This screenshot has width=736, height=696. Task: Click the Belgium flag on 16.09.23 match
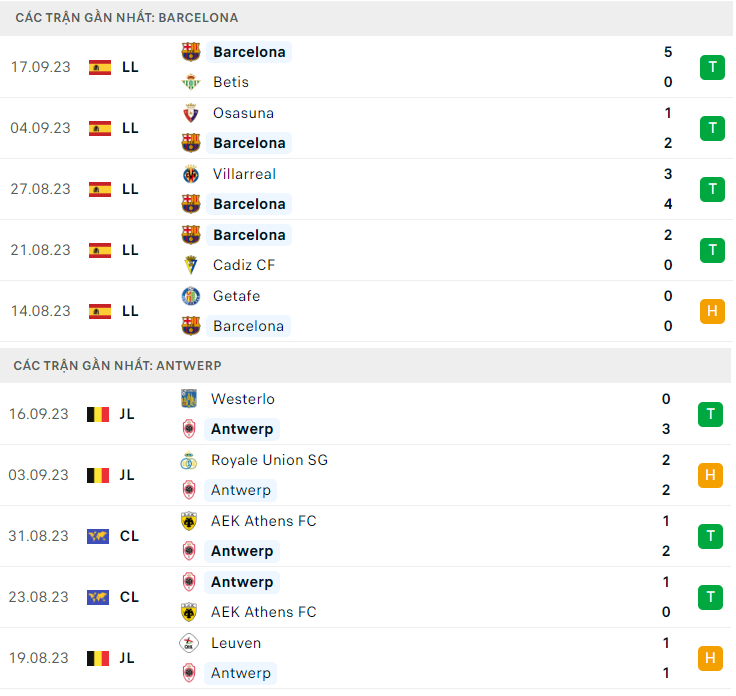(x=98, y=414)
